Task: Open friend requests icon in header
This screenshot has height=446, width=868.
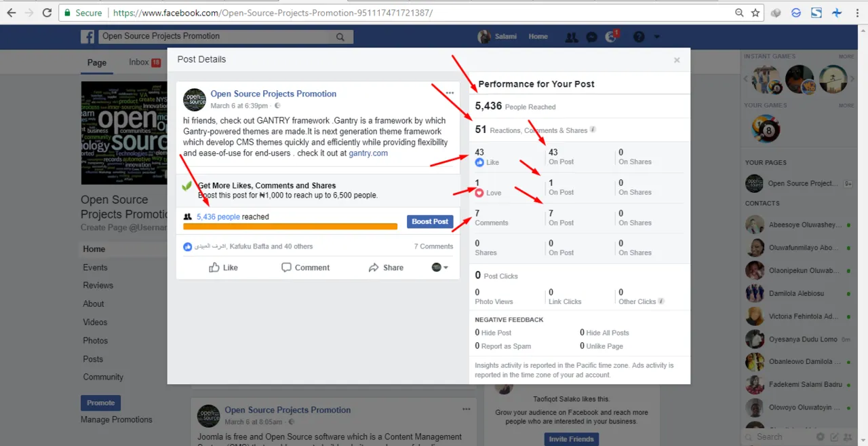Action: 572,37
